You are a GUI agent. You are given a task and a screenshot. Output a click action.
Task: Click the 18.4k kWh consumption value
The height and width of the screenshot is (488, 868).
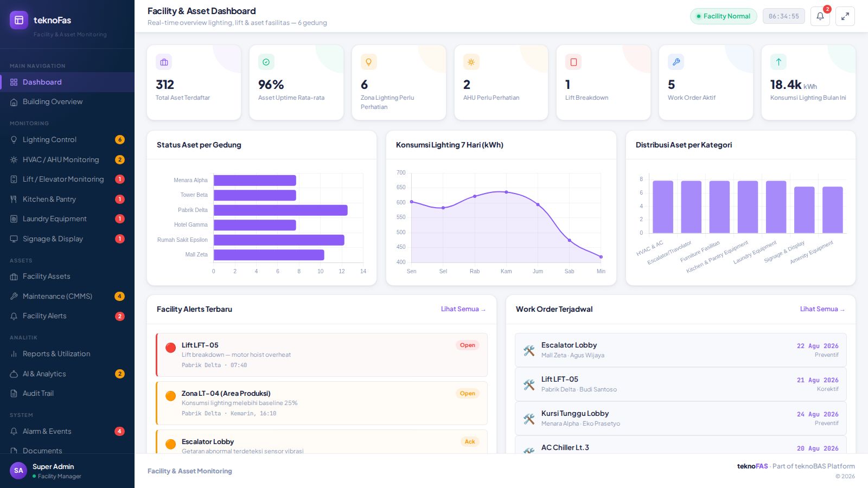(794, 85)
